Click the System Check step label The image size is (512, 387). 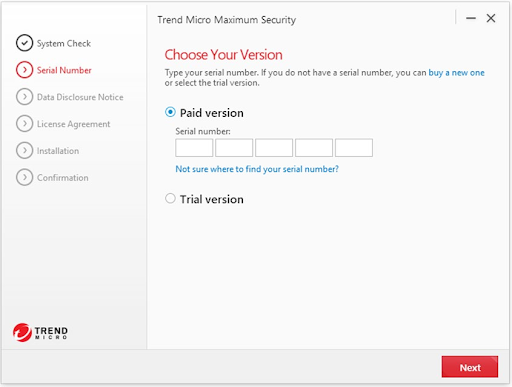click(64, 43)
